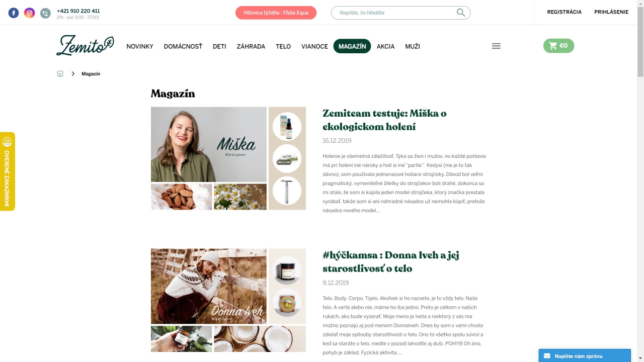Image resolution: width=644 pixels, height=362 pixels.
Task: Click the Hitovica týždňa Fľaša Equa button
Action: click(x=276, y=13)
